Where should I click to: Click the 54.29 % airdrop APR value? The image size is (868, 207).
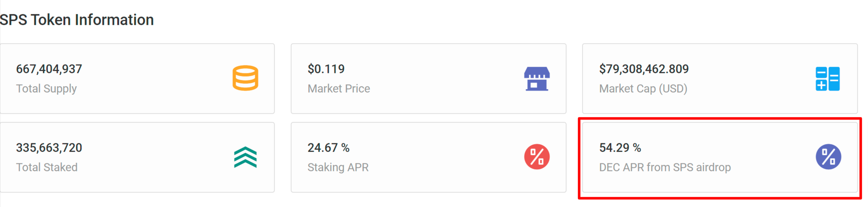[620, 148]
